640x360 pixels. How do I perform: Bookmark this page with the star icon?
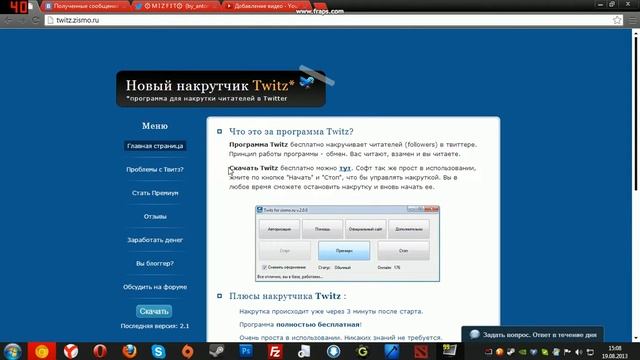tap(617, 20)
